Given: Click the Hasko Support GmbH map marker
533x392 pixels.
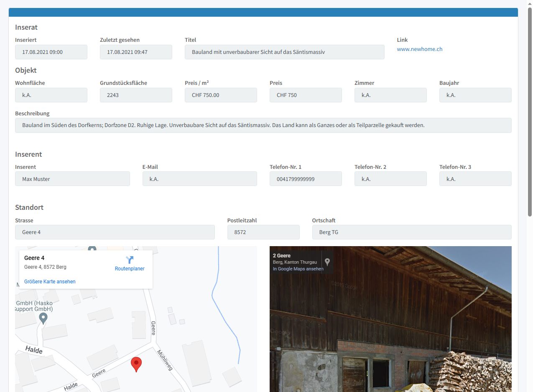Looking at the screenshot, I should click(x=43, y=318).
